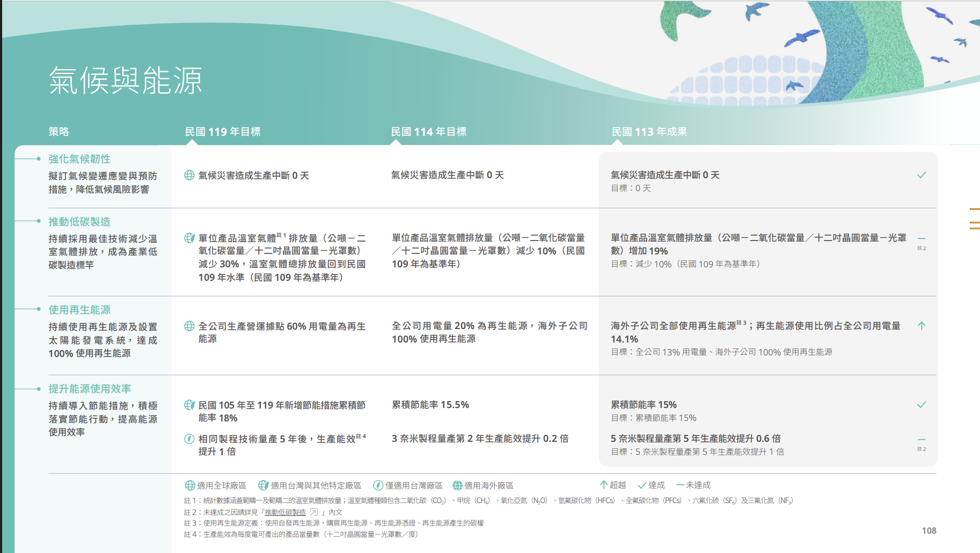Image resolution: width=980 pixels, height=553 pixels.
Task: Click the 提升能源使用效率 strategy heading
Action: [x=90, y=389]
